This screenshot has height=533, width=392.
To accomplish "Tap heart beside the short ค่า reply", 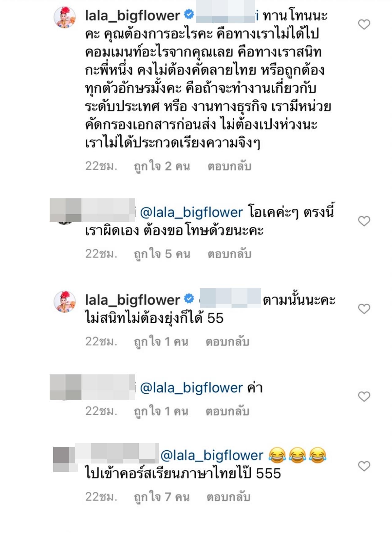I will (364, 397).
